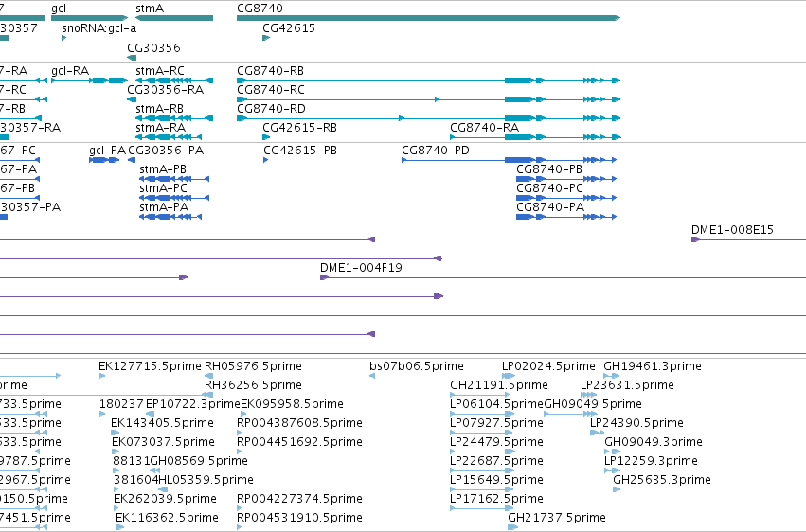This screenshot has height=532, width=806.
Task: Select transcript CG8740-RB label
Action: coord(270,70)
